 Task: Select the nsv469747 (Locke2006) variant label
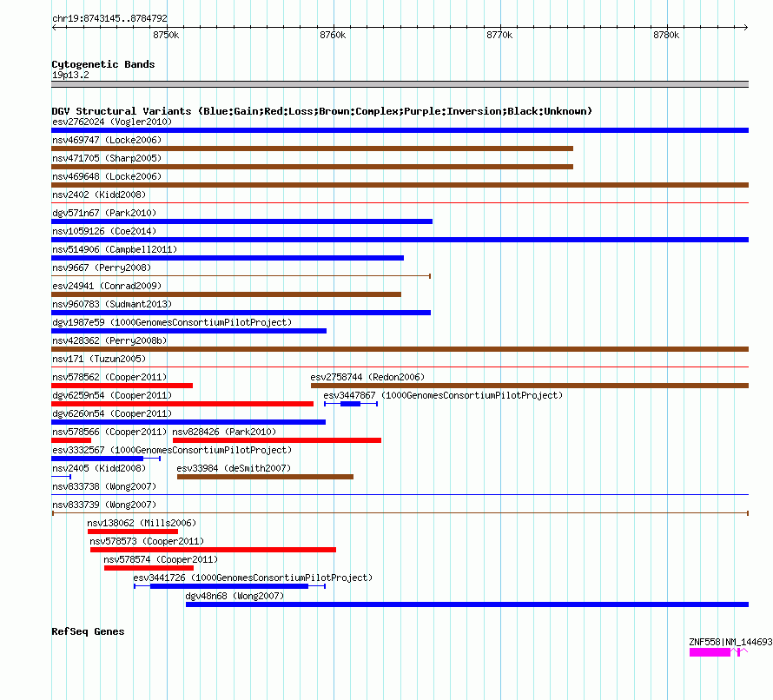tap(107, 140)
